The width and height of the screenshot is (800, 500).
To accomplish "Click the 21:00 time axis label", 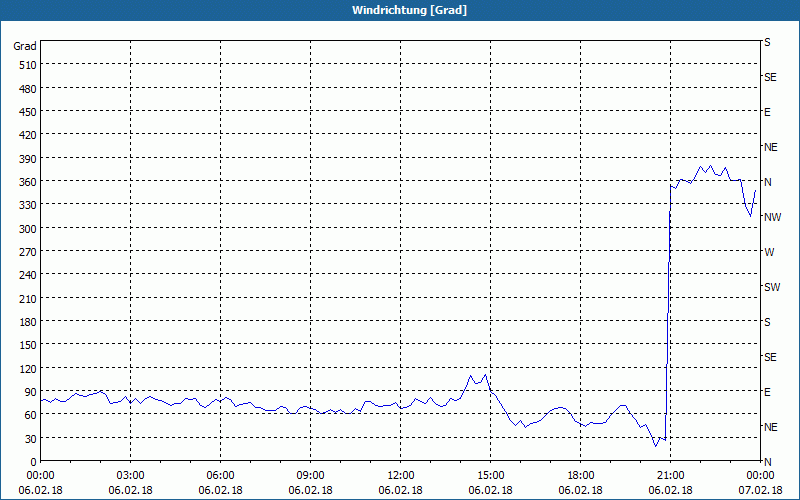I will point(670,476).
